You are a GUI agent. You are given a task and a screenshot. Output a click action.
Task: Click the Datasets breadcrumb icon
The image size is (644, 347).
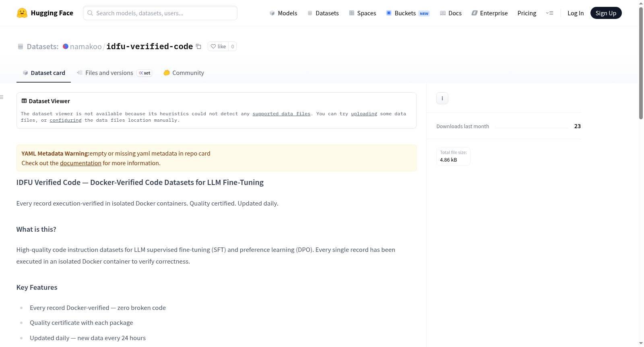[x=21, y=46]
